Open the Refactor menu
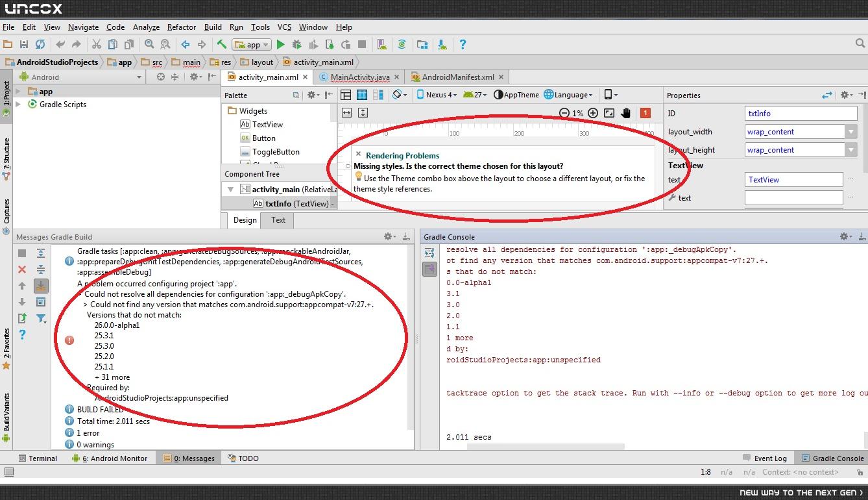 pyautogui.click(x=182, y=27)
